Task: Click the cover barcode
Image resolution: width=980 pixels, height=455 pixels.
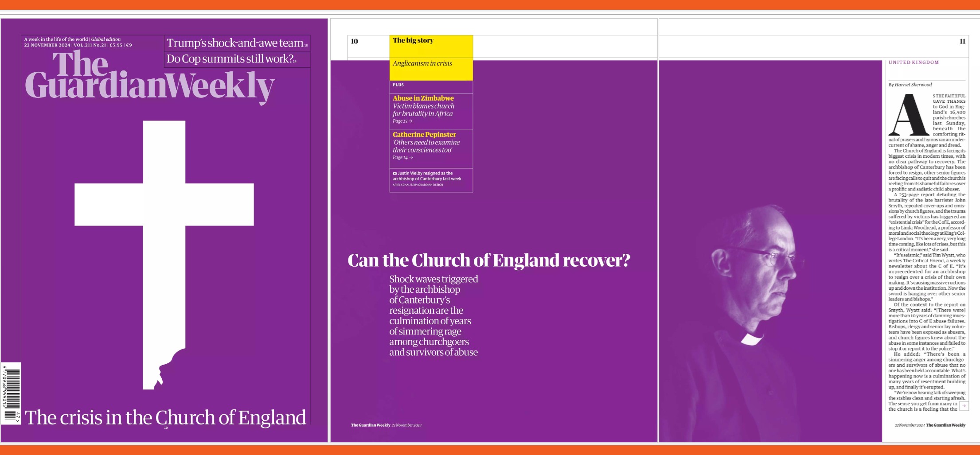Action: click(11, 393)
